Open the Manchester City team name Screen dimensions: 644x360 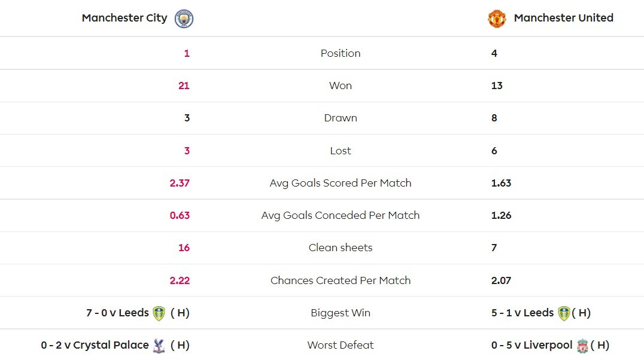(124, 18)
